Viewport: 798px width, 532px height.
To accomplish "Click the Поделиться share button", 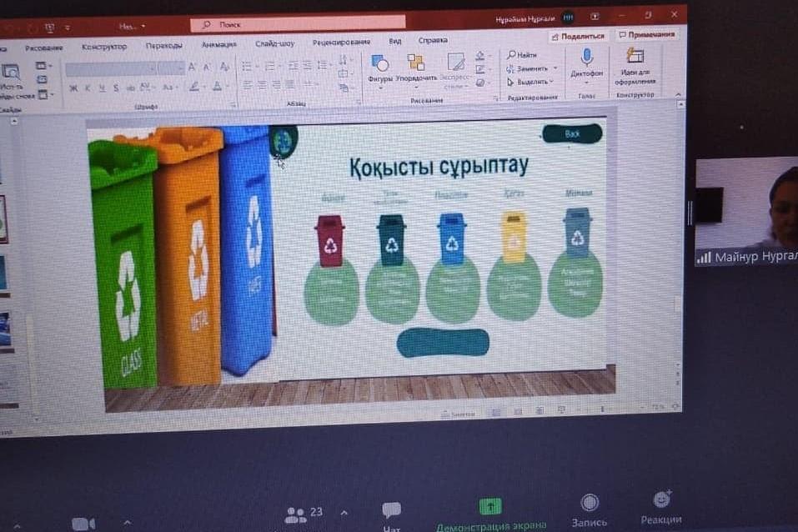I will pyautogui.click(x=578, y=36).
